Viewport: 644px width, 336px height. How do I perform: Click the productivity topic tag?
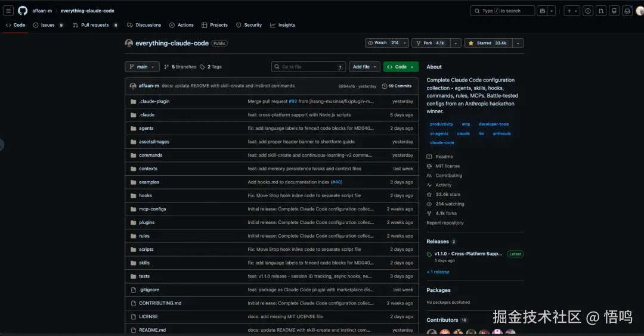[x=441, y=124]
